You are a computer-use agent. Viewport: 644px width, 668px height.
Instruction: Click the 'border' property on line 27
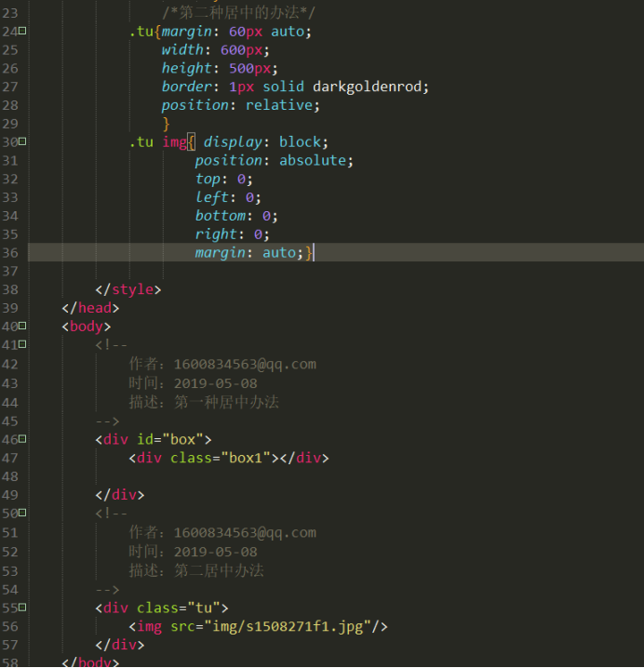click(186, 87)
